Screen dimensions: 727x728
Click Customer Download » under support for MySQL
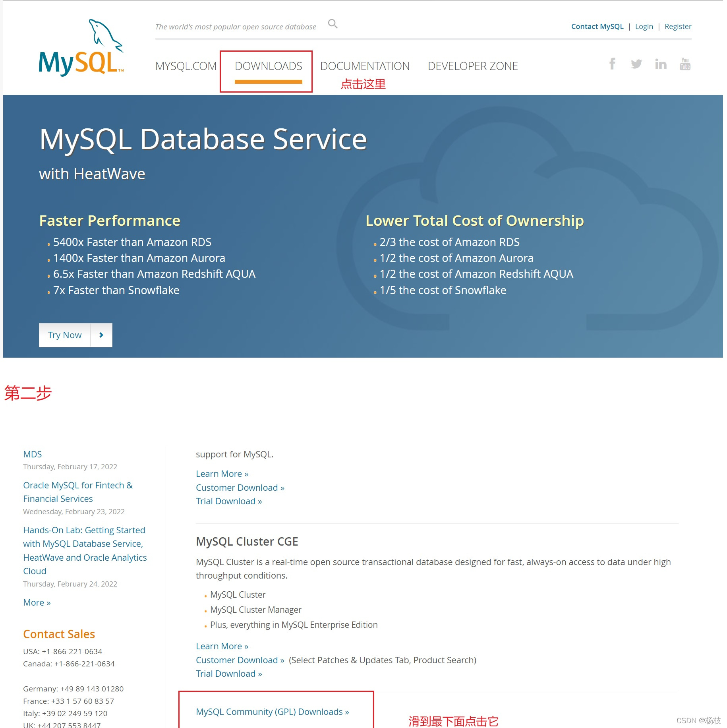pyautogui.click(x=240, y=488)
